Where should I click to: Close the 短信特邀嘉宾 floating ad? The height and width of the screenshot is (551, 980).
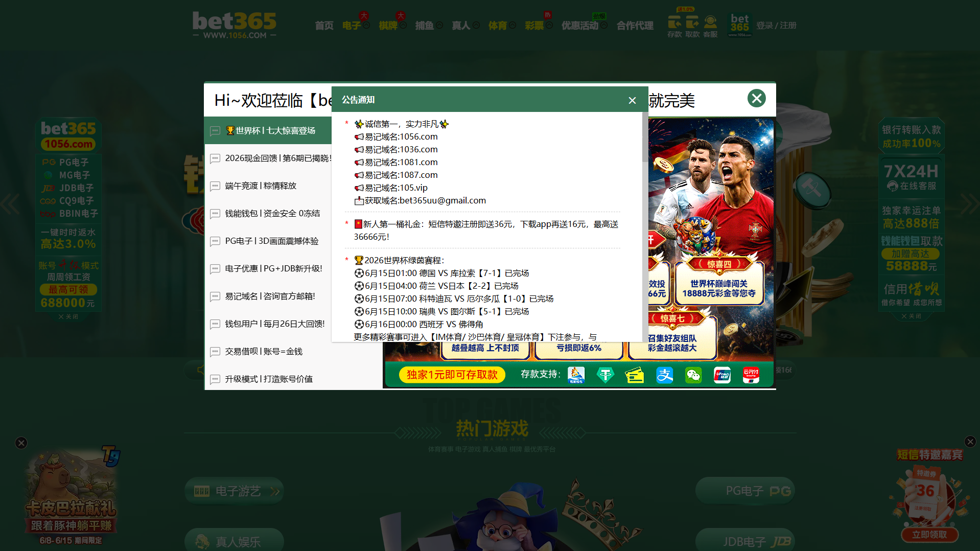coord(970,442)
